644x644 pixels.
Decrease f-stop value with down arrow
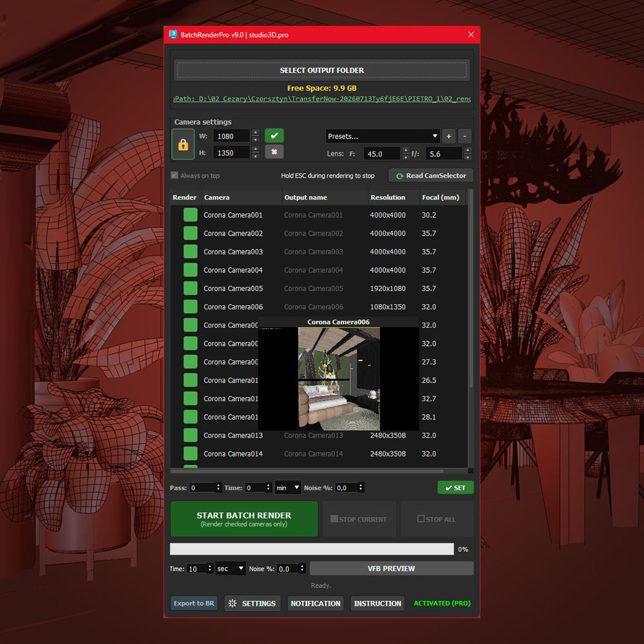pyautogui.click(x=468, y=157)
